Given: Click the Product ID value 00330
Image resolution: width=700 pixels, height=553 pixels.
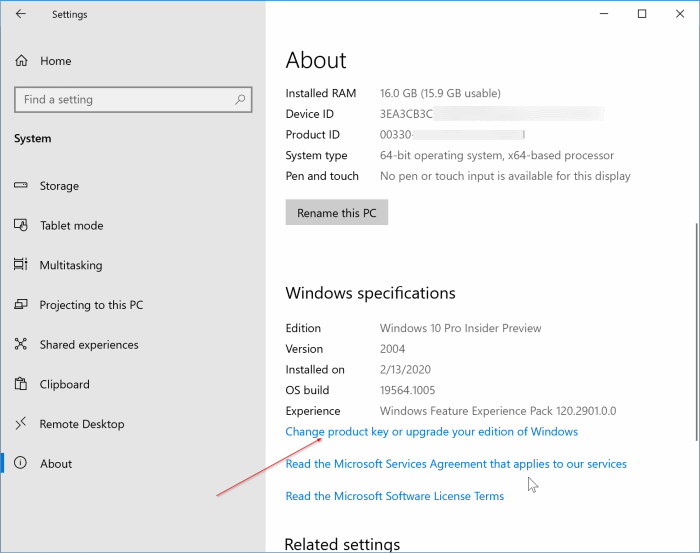Looking at the screenshot, I should point(396,134).
